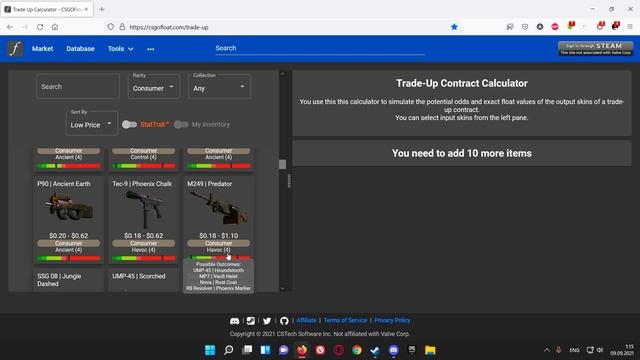Open the Steam group footer icon
Screen dimensions: 640x360
pyautogui.click(x=251, y=321)
